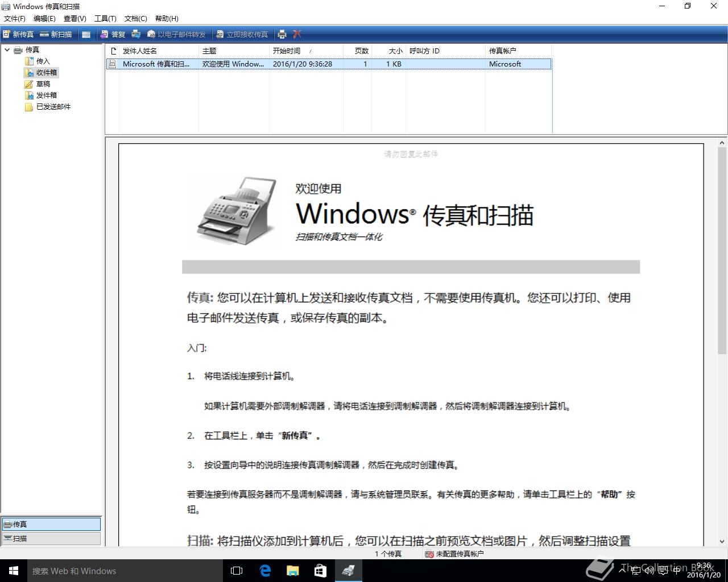Open Task View from the taskbar
The width and height of the screenshot is (728, 582).
[x=237, y=571]
